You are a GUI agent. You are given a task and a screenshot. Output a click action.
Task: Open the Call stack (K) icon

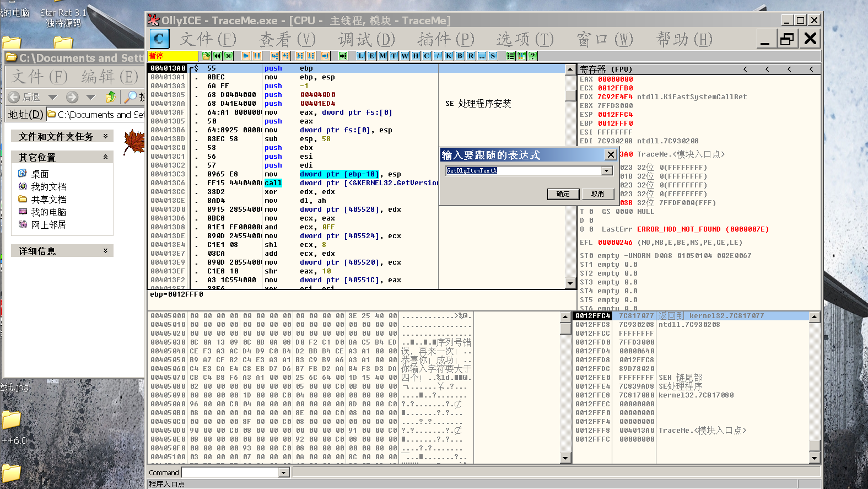click(x=449, y=56)
